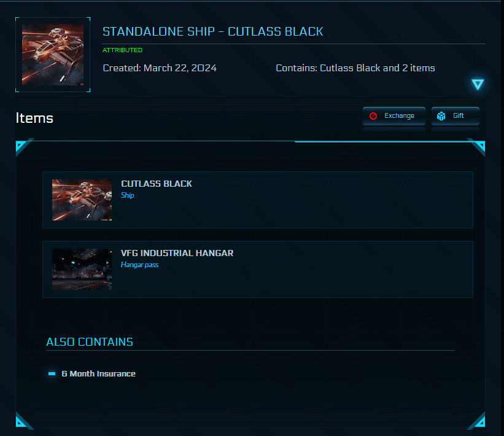The height and width of the screenshot is (436, 504).
Task: Click the Hangar pass type label
Action: (139, 265)
